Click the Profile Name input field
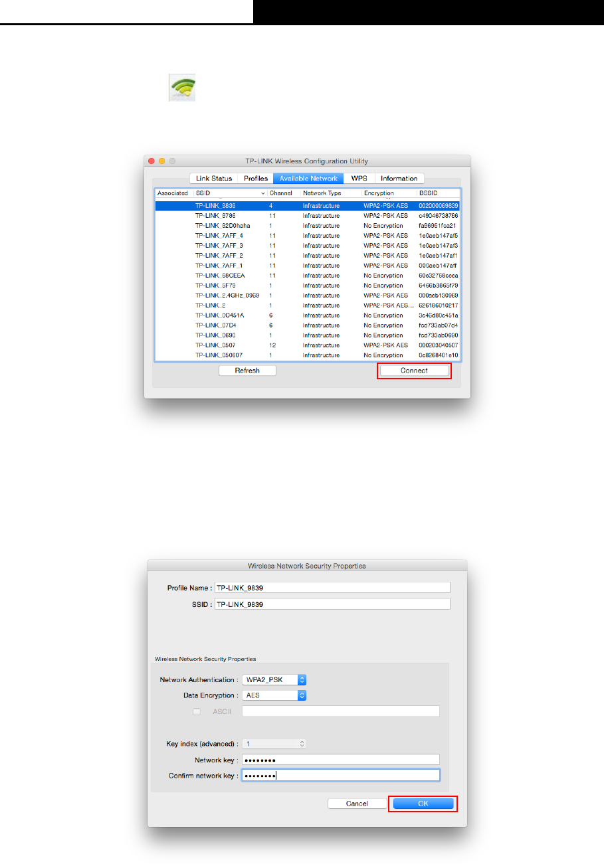Viewport: 604px width, 868px height. (x=332, y=588)
